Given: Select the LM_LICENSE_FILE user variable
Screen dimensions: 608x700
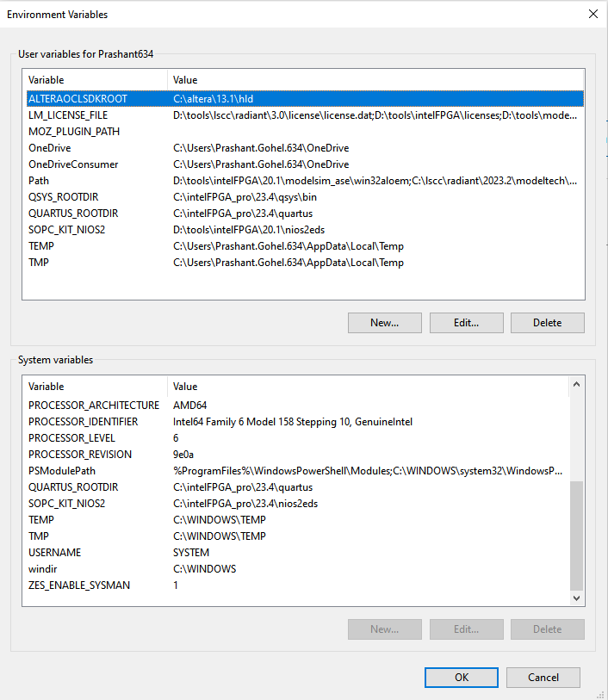Looking at the screenshot, I should [x=68, y=115].
